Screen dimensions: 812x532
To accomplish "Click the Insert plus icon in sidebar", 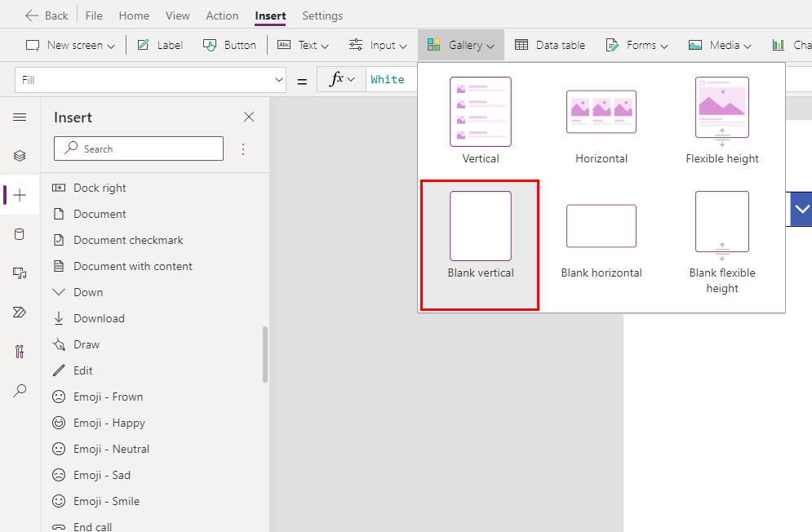I will [x=20, y=195].
